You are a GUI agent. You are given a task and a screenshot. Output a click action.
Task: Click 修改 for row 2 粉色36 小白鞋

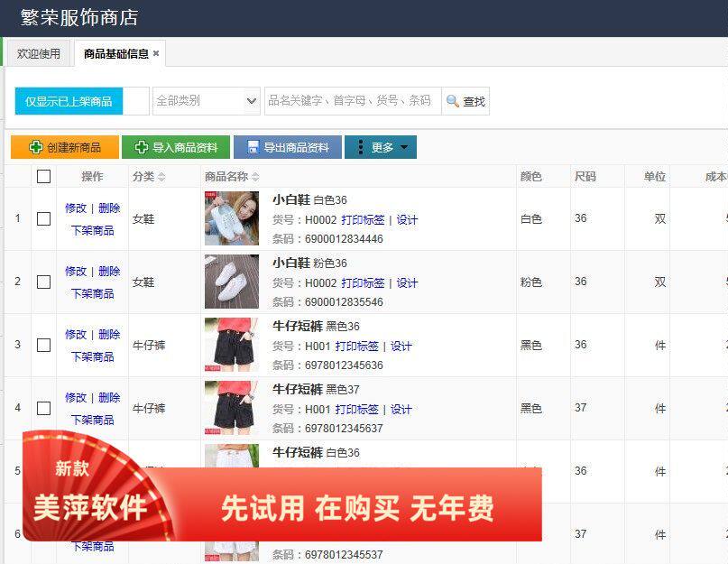click(76, 272)
